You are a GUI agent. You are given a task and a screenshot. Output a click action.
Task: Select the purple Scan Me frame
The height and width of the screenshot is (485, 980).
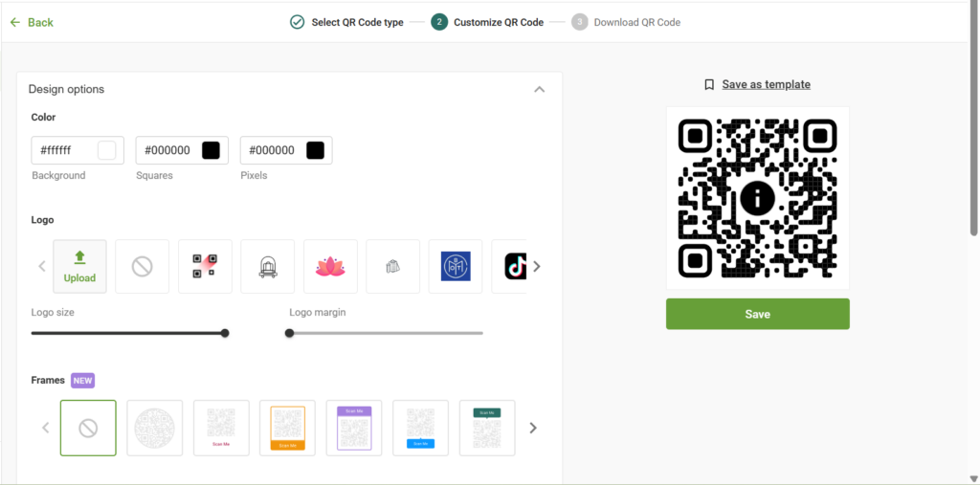pos(354,429)
